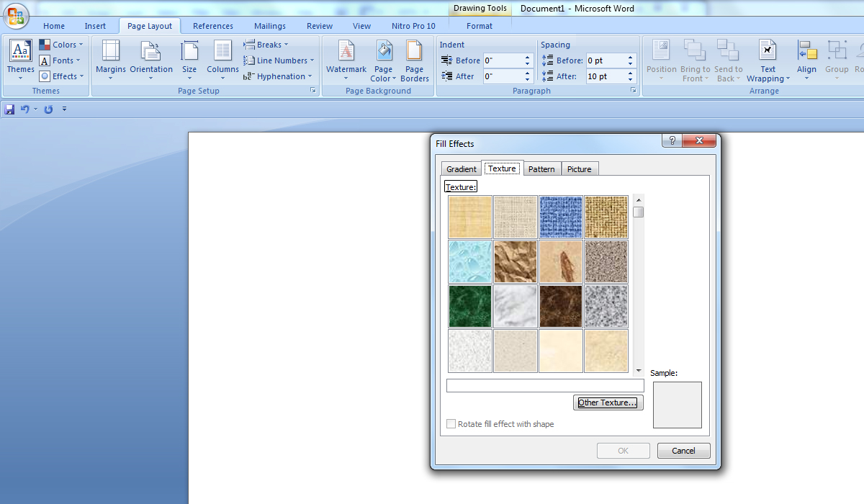Open the Margins options

111,60
